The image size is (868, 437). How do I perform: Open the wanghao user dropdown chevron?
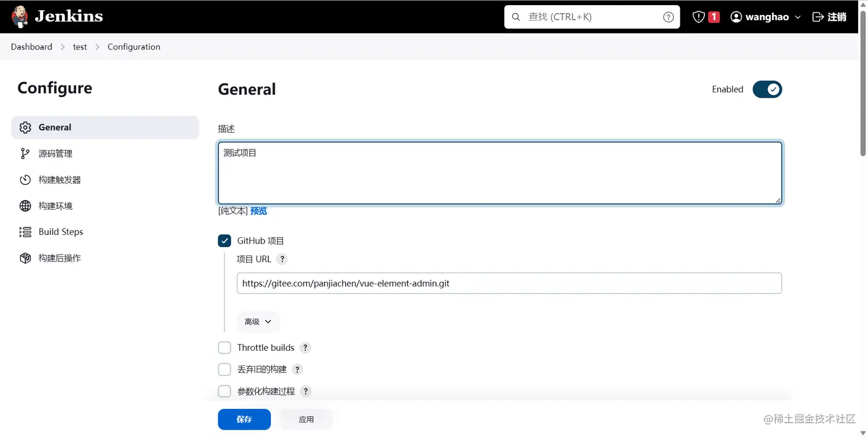[x=798, y=17]
